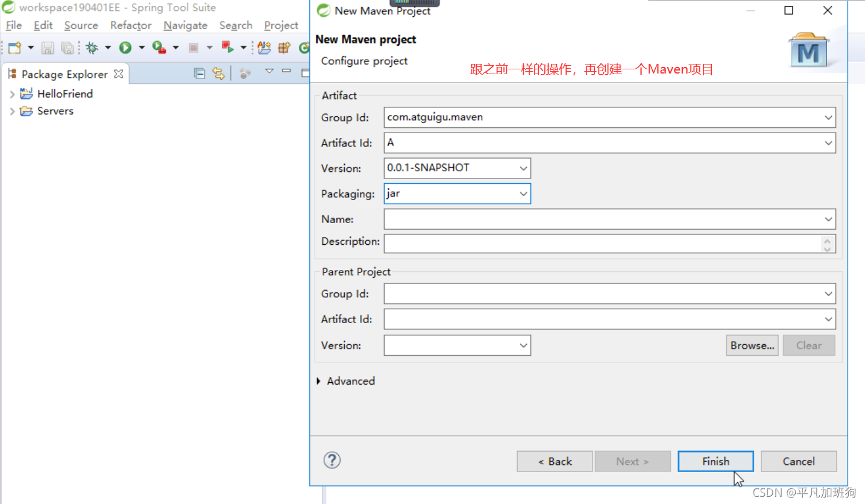Click the Save disk icon
The height and width of the screenshot is (504, 865).
(x=48, y=48)
